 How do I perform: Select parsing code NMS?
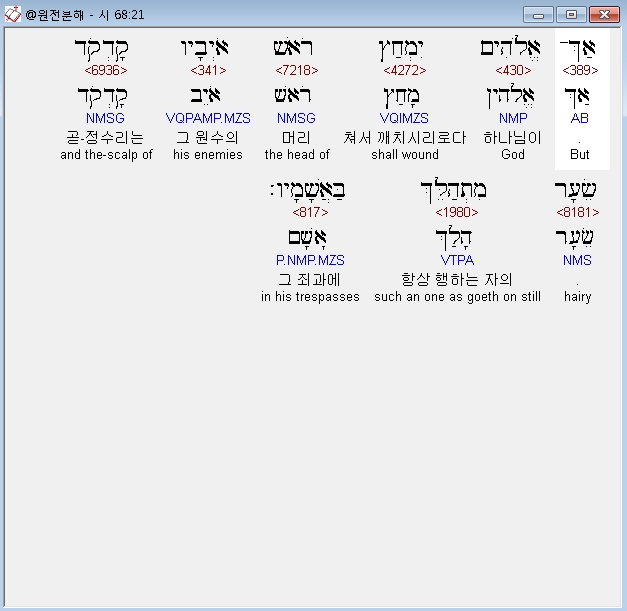(577, 260)
